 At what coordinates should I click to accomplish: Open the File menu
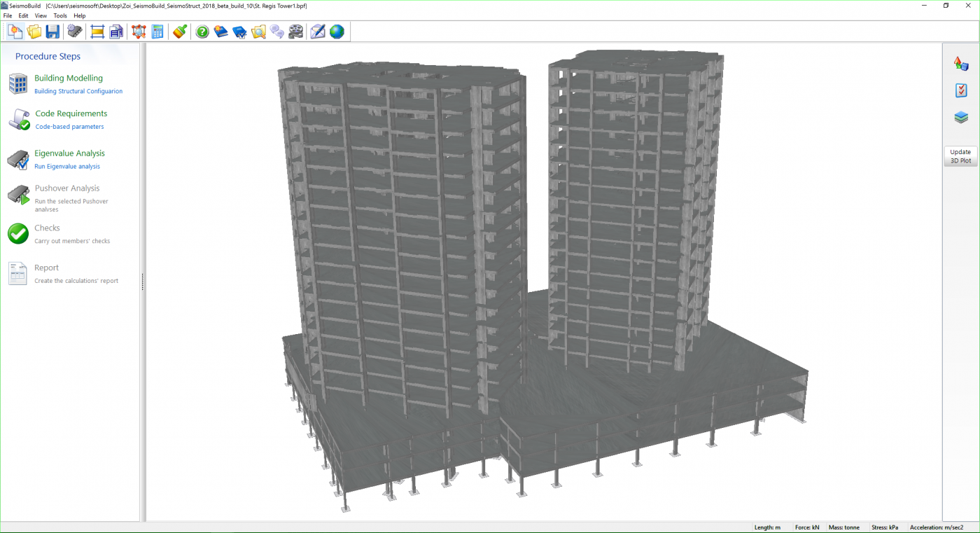[8, 15]
